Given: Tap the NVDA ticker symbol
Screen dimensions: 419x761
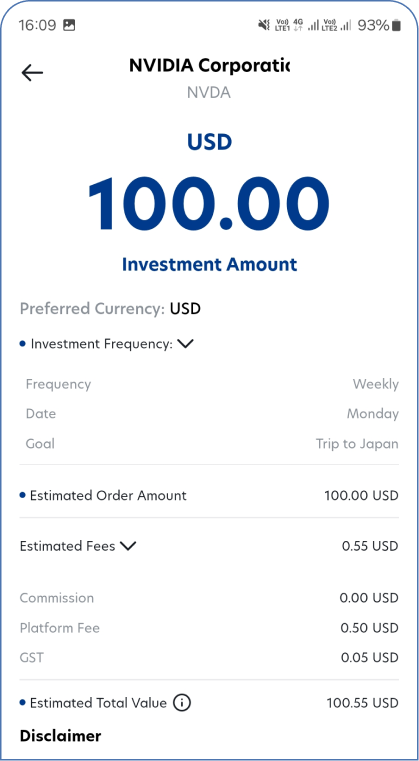Looking at the screenshot, I should [x=209, y=92].
